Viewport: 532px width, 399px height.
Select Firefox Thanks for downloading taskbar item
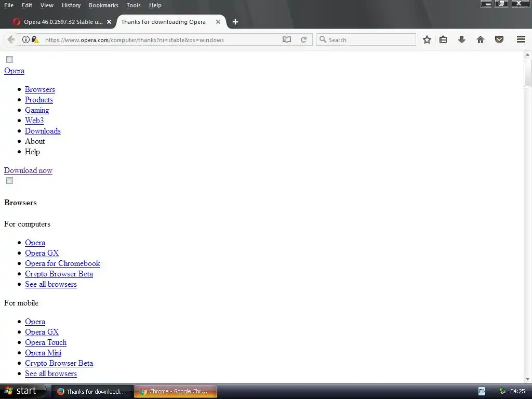tap(92, 391)
